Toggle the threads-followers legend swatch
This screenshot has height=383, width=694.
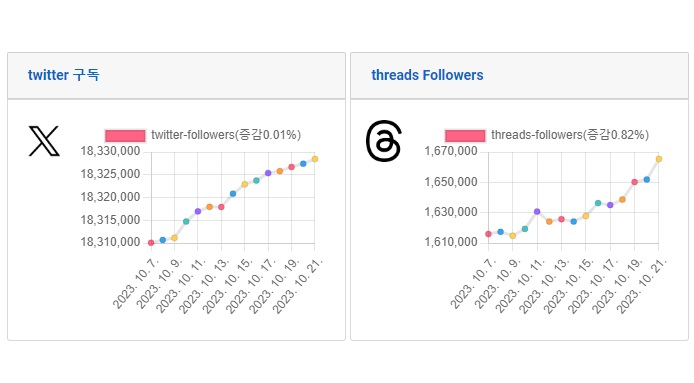pos(465,135)
